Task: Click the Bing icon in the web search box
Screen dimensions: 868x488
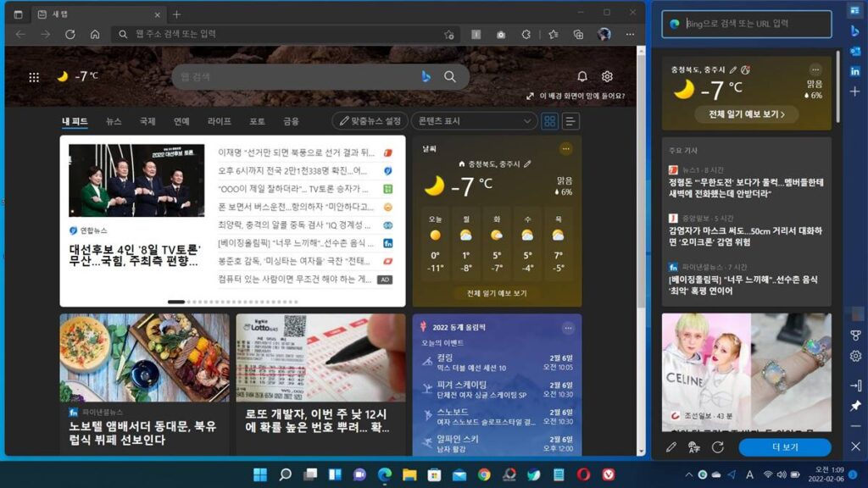Action: click(426, 76)
